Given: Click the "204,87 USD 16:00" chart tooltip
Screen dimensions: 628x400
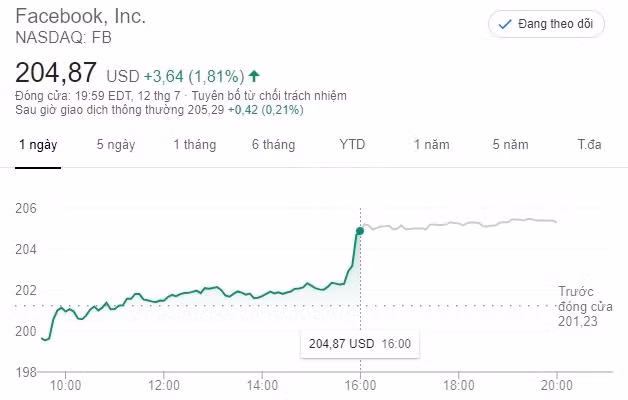Looking at the screenshot, I should coord(360,343).
